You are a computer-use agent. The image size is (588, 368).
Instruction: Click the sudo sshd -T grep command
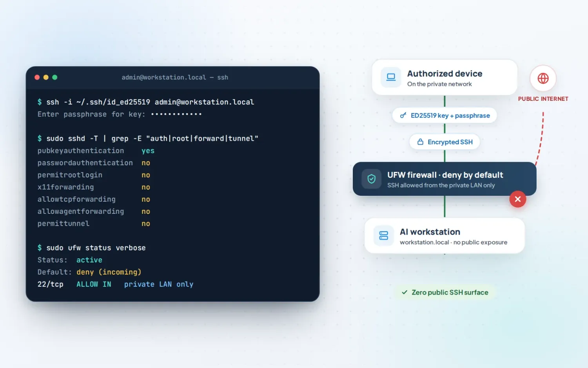(x=148, y=138)
